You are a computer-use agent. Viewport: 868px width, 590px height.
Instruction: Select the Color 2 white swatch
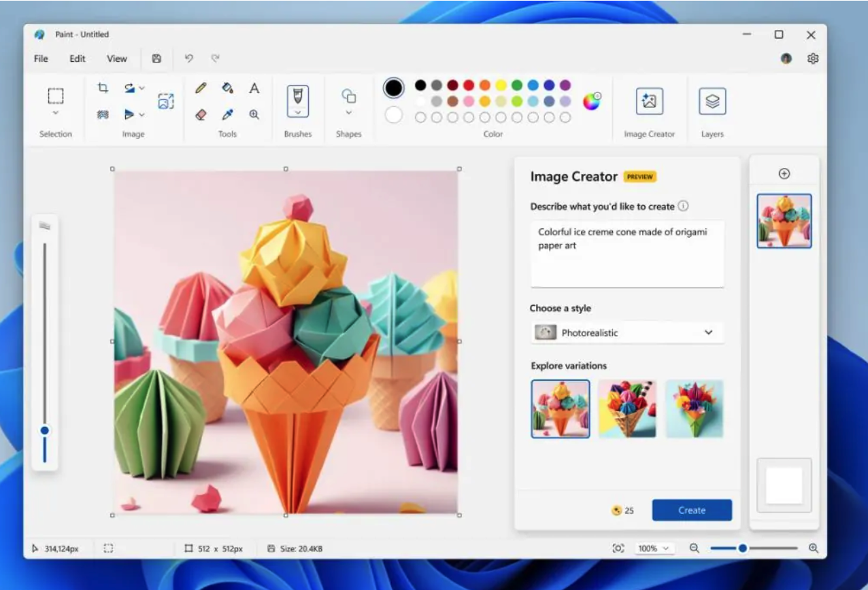(394, 115)
